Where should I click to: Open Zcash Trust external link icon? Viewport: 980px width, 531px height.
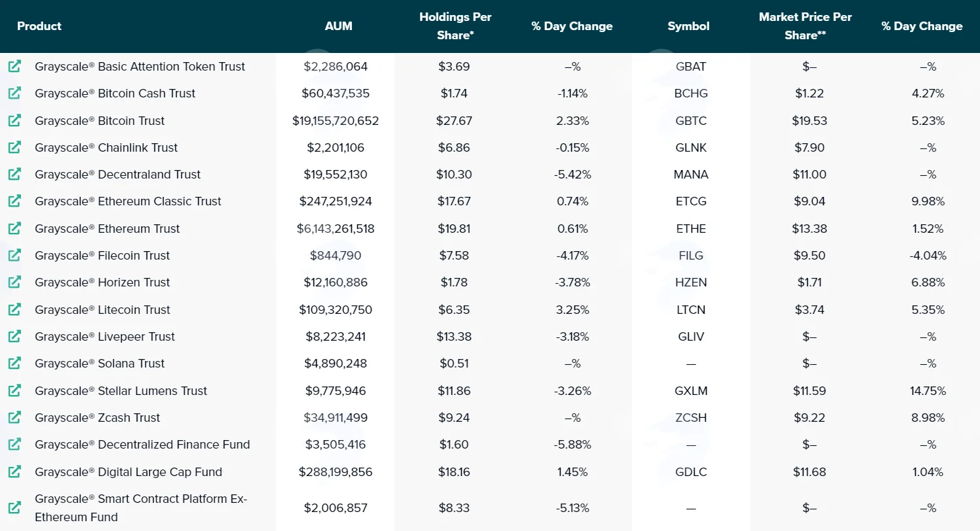click(x=14, y=417)
